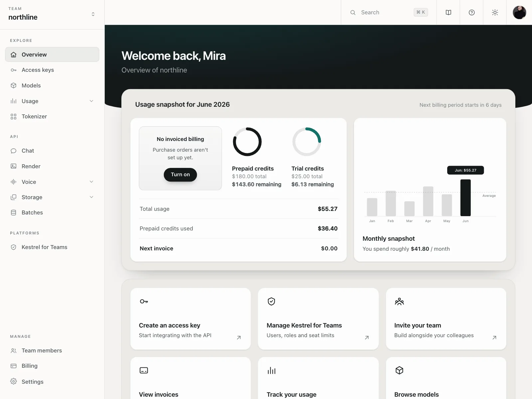Open Manage Kestrel for Teams card

(318, 319)
